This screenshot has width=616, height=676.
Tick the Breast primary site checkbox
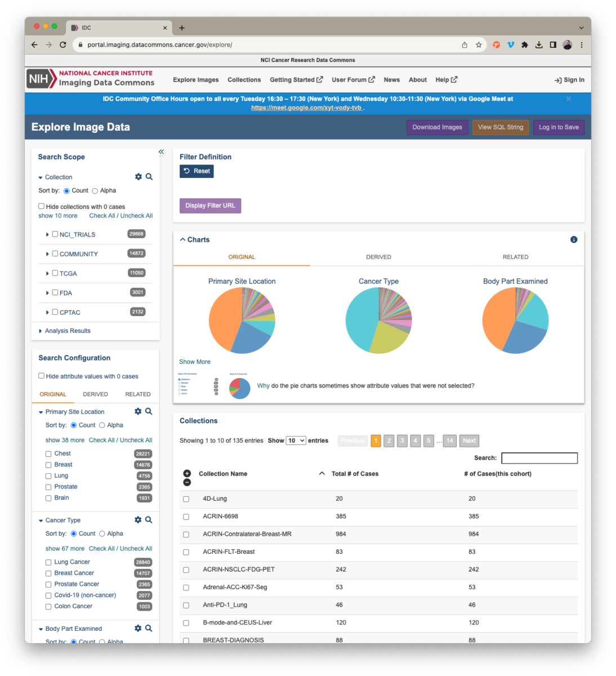point(48,465)
